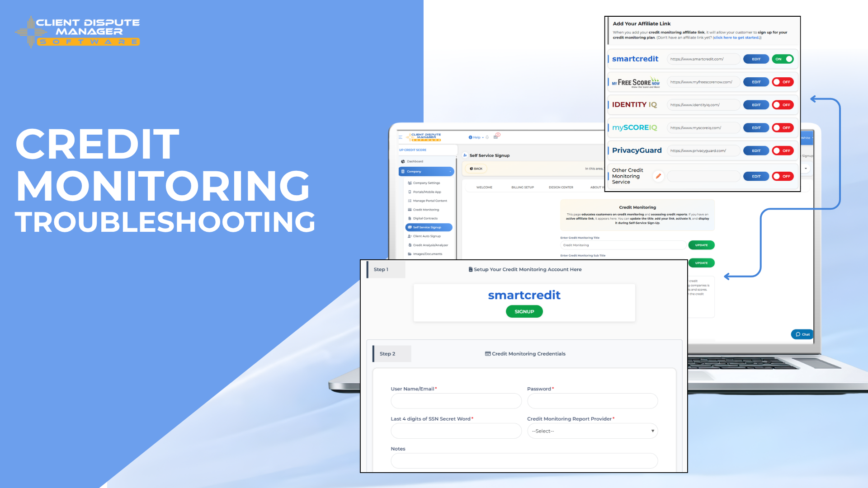
Task: Click the green SIGNUP button under smartcredit
Action: (x=524, y=311)
